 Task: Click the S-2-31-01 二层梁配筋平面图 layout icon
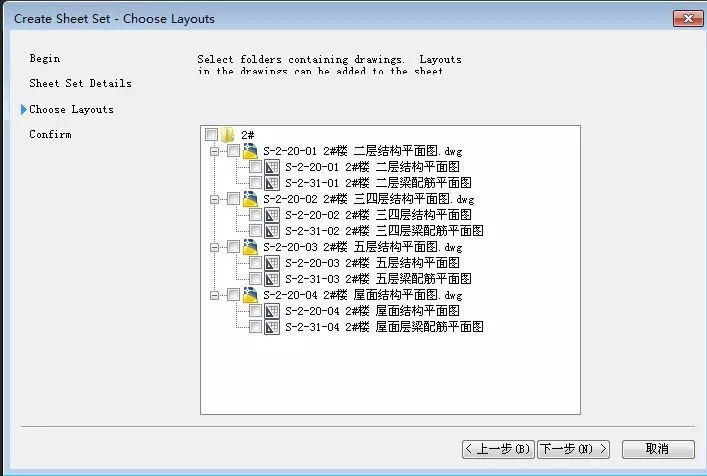pos(272,183)
